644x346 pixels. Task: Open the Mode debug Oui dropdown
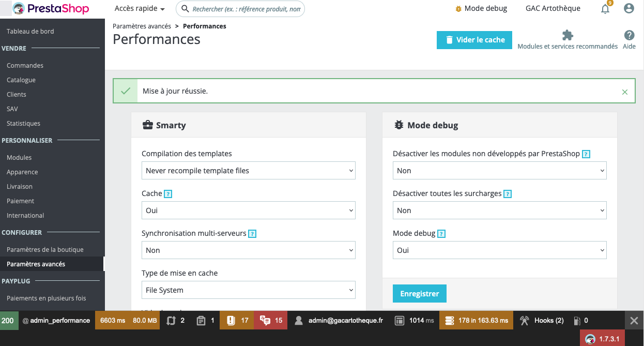500,250
